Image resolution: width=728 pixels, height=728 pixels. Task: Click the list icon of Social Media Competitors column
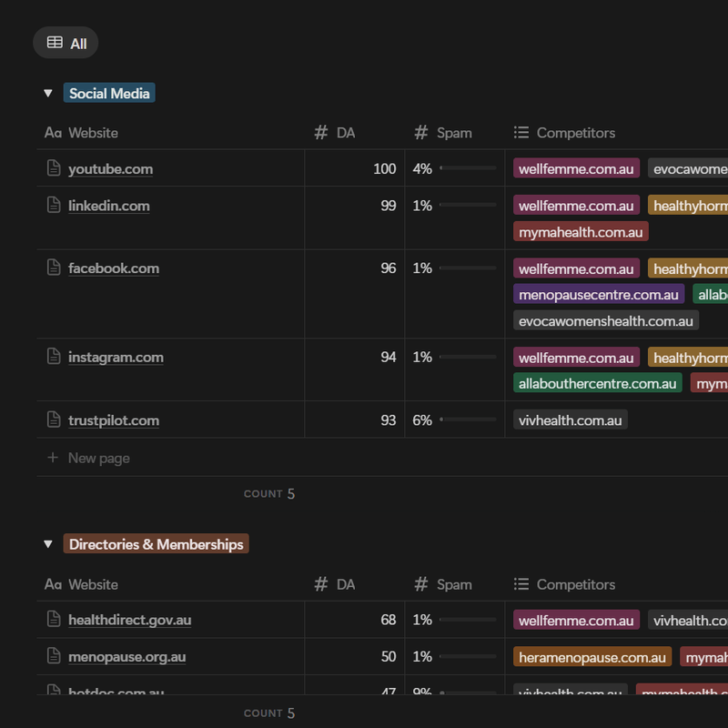tap(521, 133)
